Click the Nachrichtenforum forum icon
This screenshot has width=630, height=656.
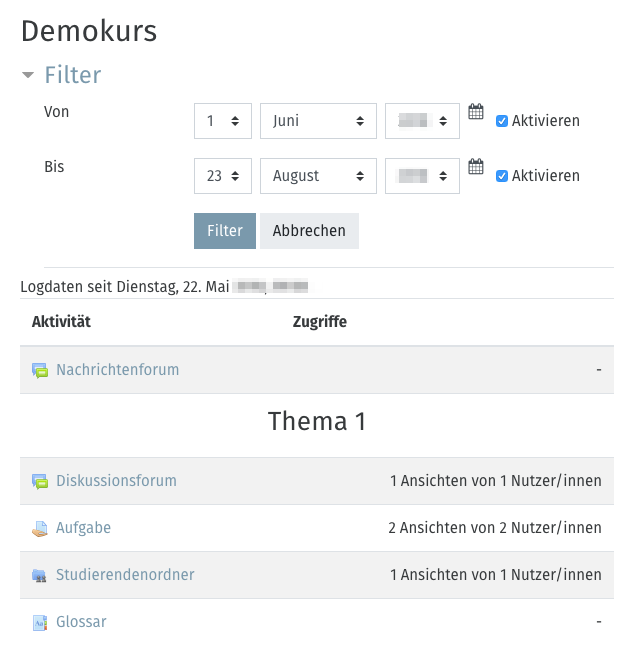coord(40,370)
